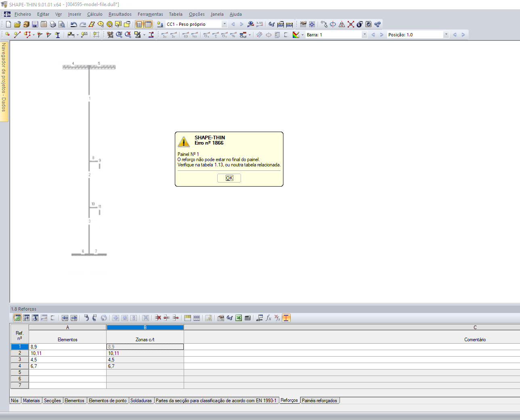Expand the dimension tool dropdown arrow
The width and height of the screenshot is (520, 420).
tap(78, 35)
